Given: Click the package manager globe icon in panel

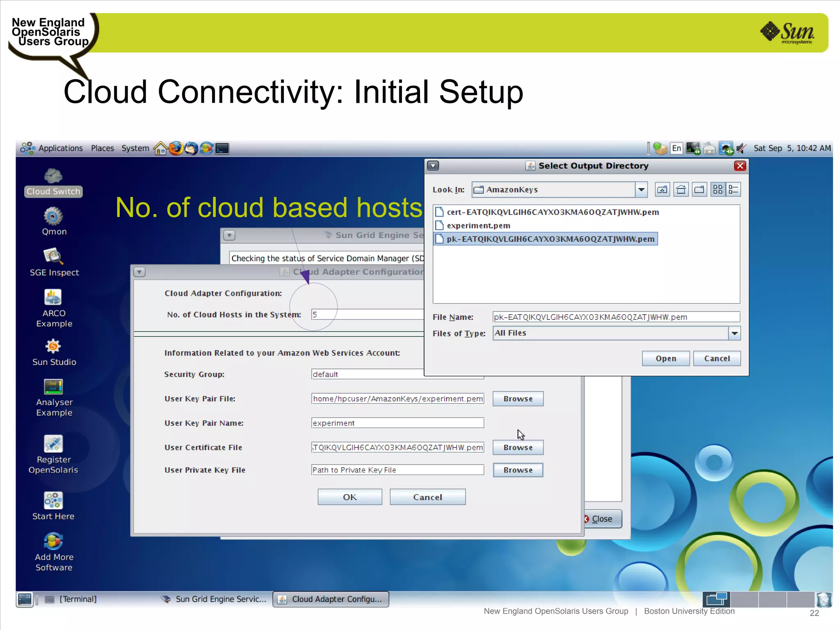Looking at the screenshot, I should (206, 148).
